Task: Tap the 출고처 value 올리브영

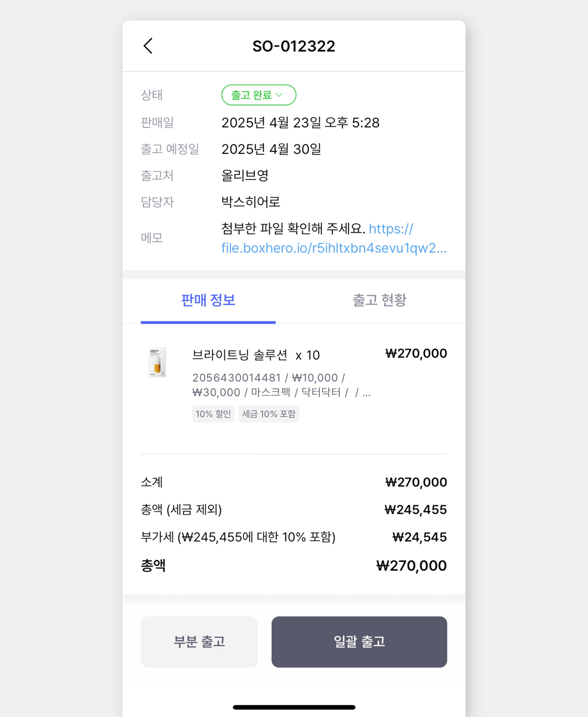Action: tap(245, 175)
